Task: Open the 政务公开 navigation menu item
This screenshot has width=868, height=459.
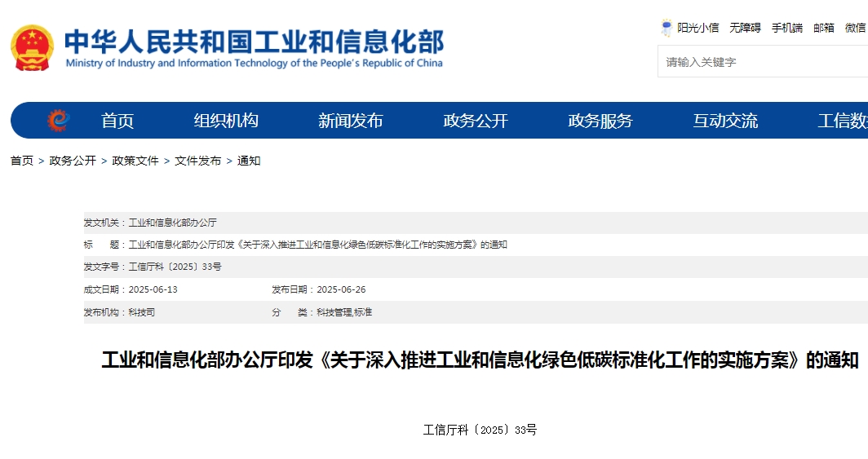Action: point(476,121)
